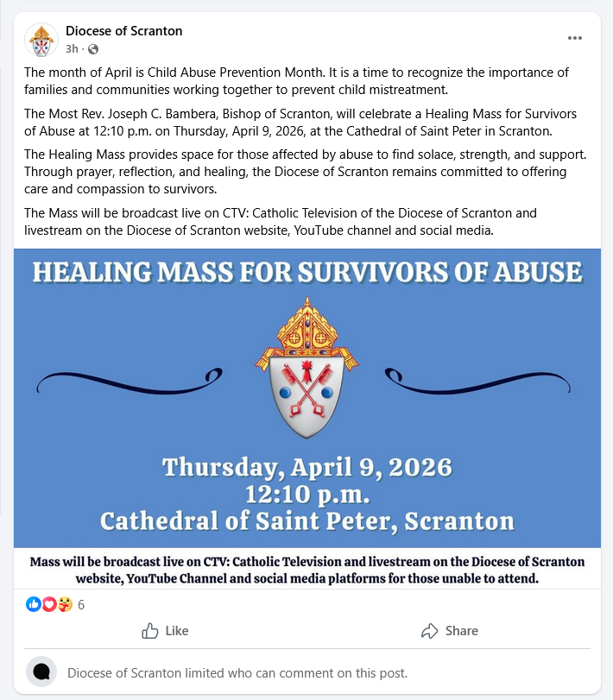Toggle Like on this post
Viewport: 613px width, 700px height.
pyautogui.click(x=165, y=631)
